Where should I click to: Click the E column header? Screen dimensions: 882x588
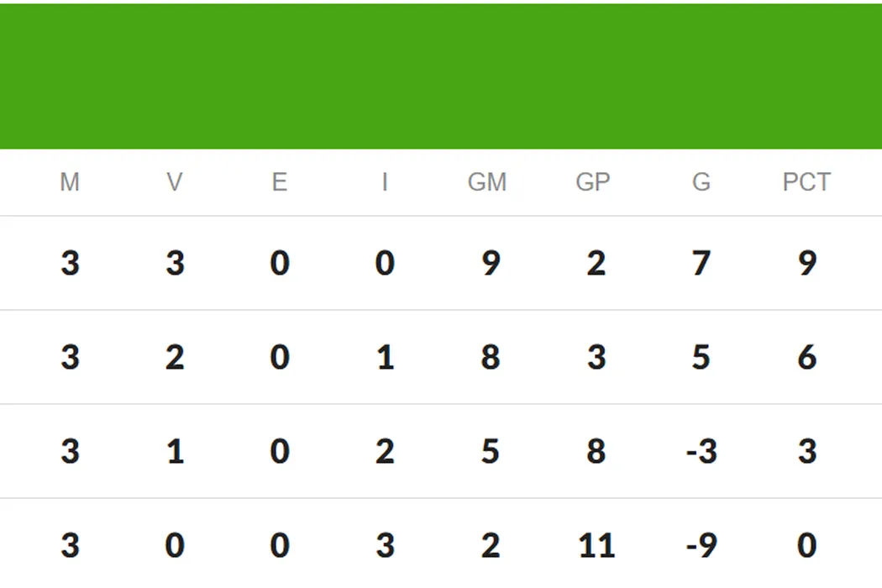280,182
